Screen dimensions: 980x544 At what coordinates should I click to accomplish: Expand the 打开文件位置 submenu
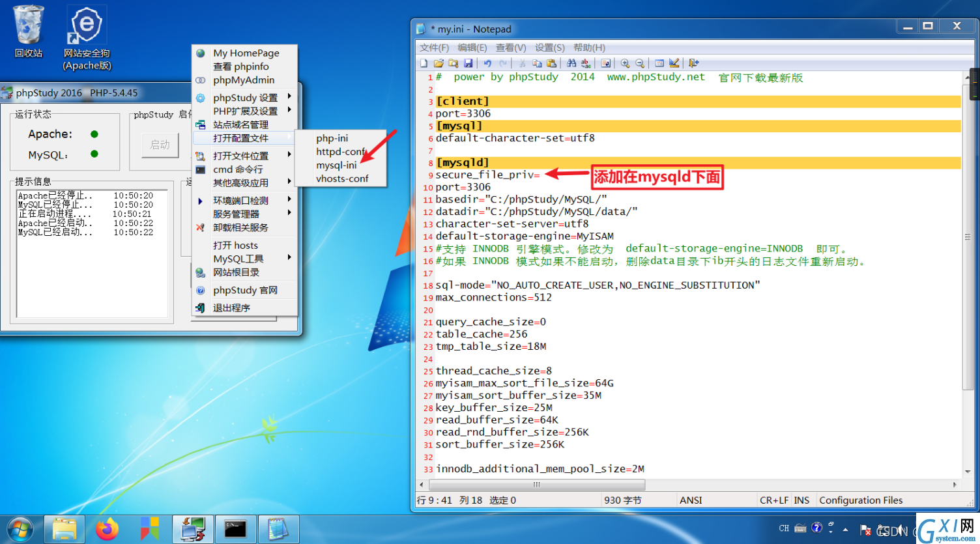pos(245,156)
